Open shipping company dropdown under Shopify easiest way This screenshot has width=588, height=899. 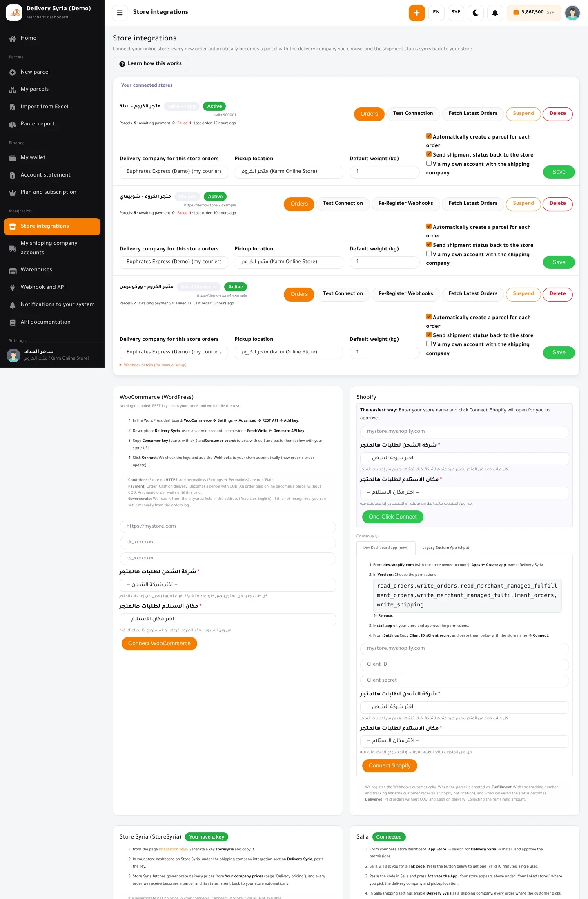[x=465, y=458]
